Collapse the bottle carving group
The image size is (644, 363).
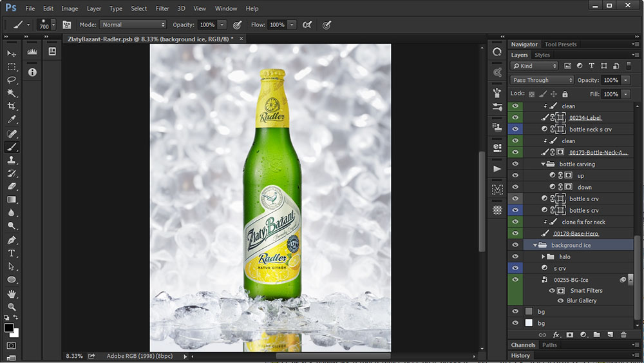click(543, 164)
